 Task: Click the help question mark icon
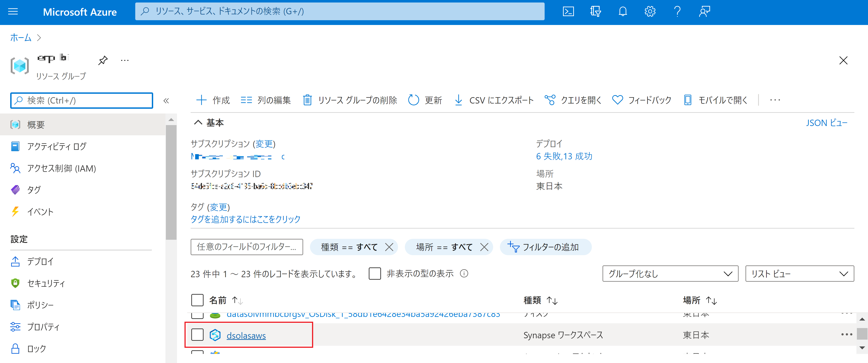tap(677, 12)
